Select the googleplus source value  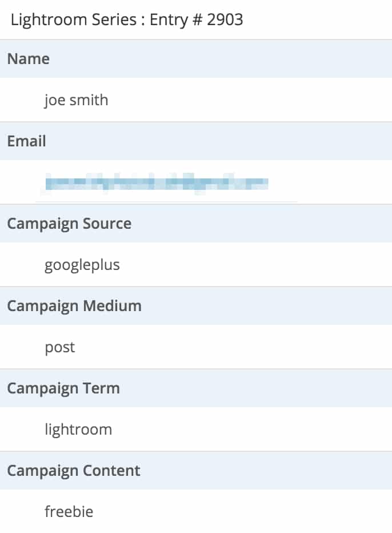[x=82, y=265]
